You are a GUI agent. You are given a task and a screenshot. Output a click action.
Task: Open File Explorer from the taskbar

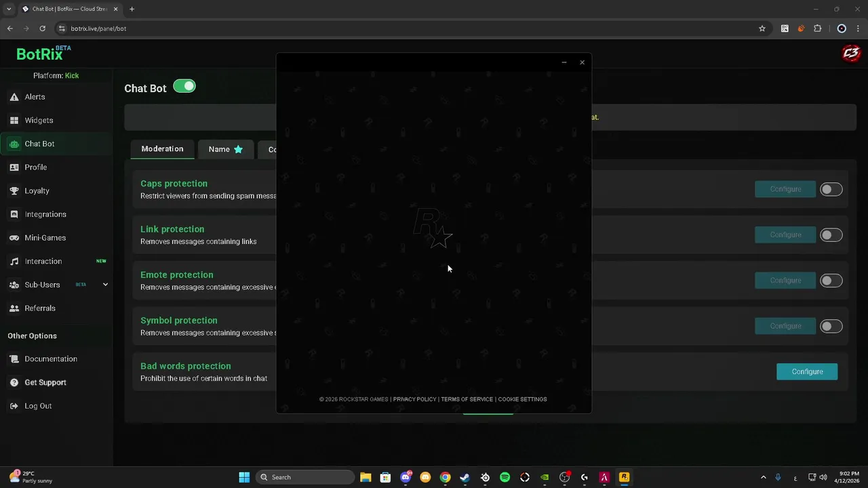pos(366,477)
